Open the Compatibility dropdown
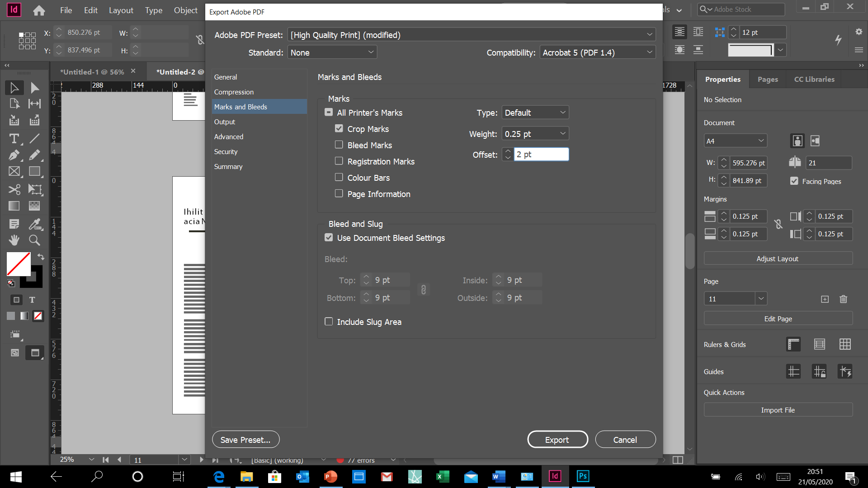The width and height of the screenshot is (868, 488). [x=597, y=52]
